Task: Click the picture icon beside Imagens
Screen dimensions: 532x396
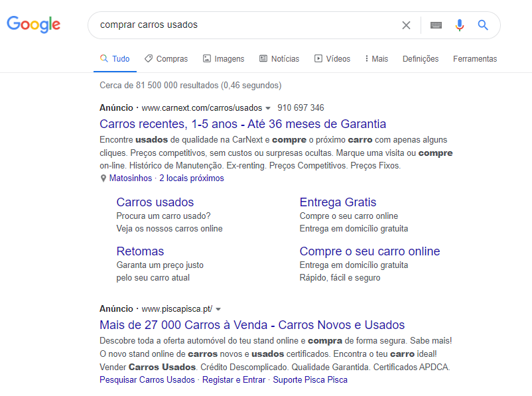Action: point(206,58)
